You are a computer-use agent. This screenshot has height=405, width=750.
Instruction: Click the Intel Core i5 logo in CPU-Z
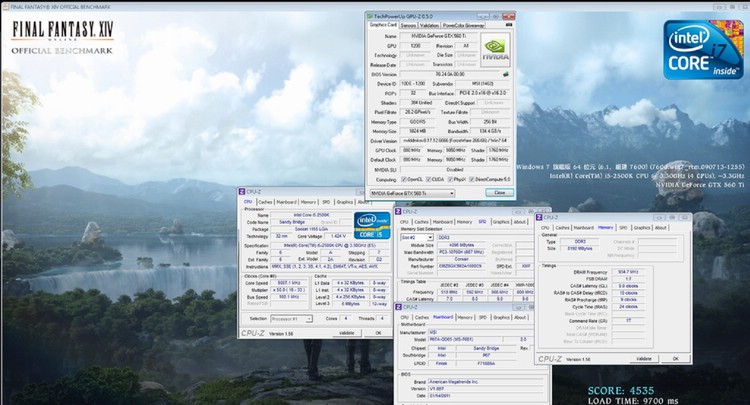pos(372,225)
